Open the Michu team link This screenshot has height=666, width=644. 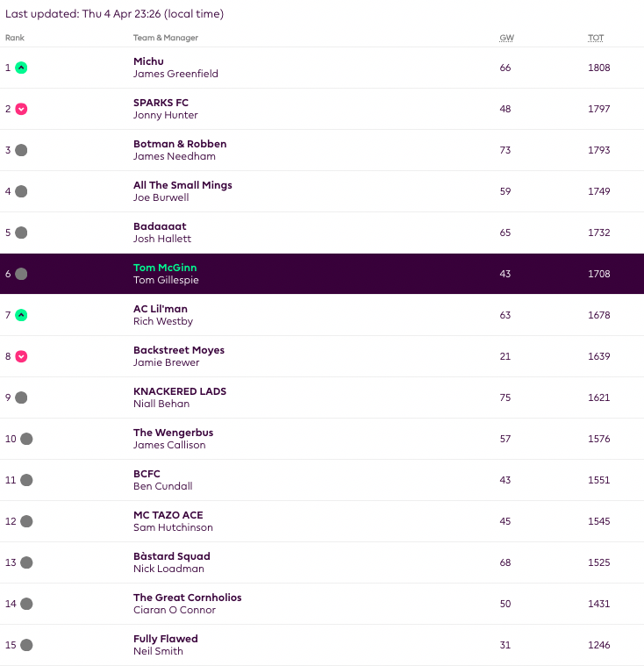(148, 61)
